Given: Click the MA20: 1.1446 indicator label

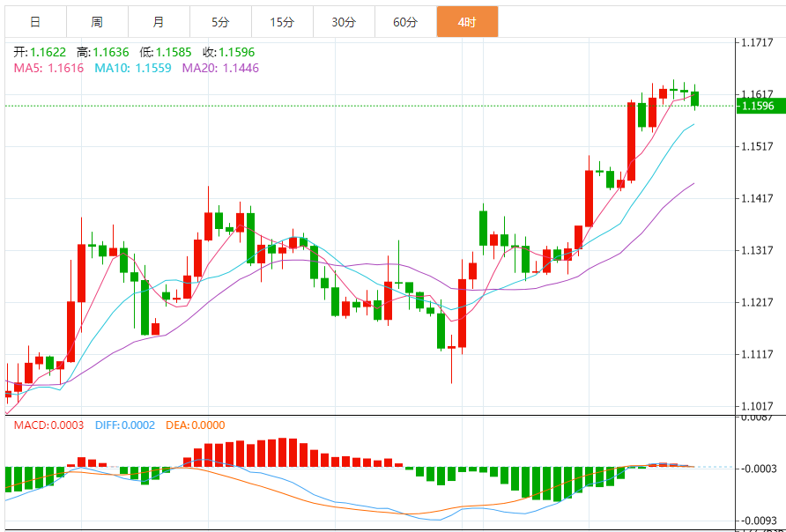Looking at the screenshot, I should pyautogui.click(x=220, y=68).
